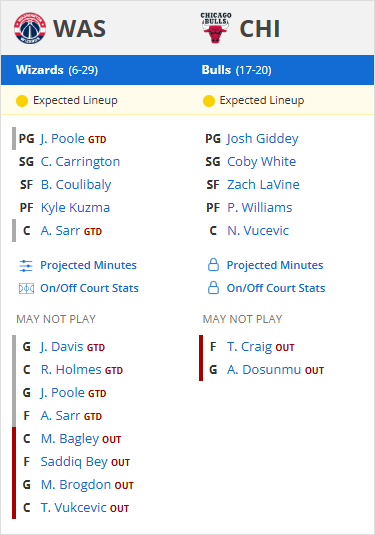Click the Wizards Projected Minutes sliders icon
375x535 pixels.
pos(26,265)
